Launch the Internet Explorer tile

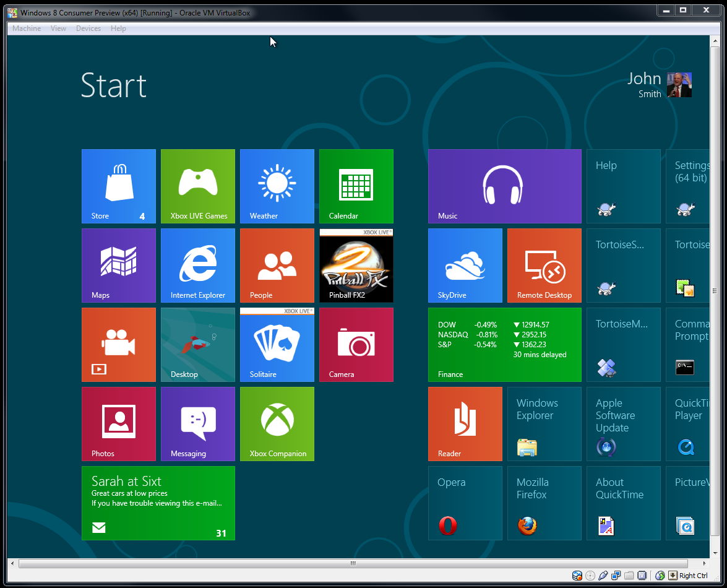[198, 266]
